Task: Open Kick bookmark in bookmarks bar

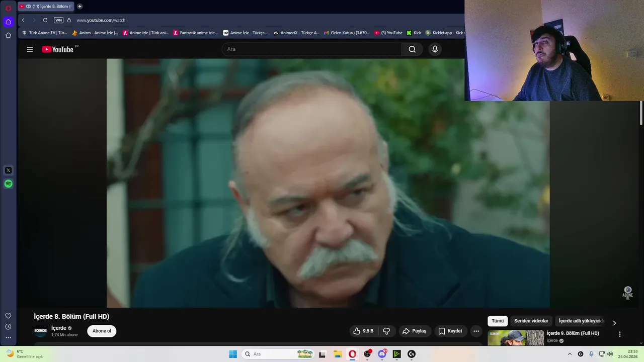Action: coord(414,33)
